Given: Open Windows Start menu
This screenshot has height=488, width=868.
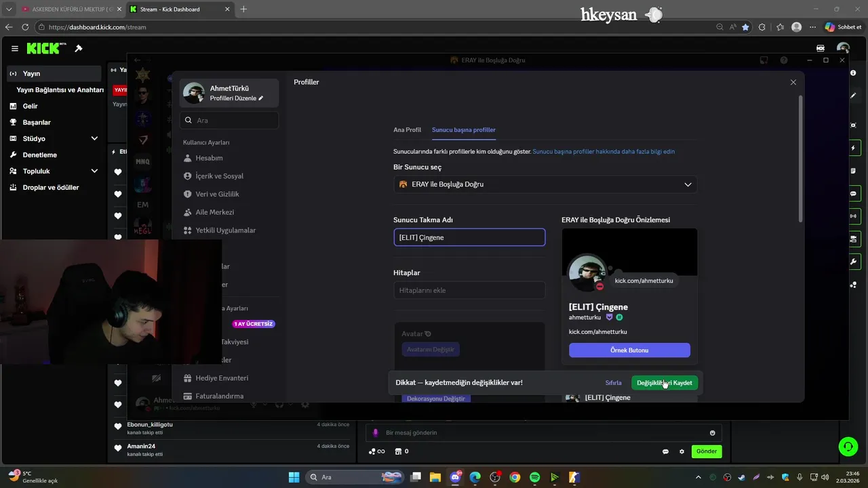Looking at the screenshot, I should tap(294, 477).
